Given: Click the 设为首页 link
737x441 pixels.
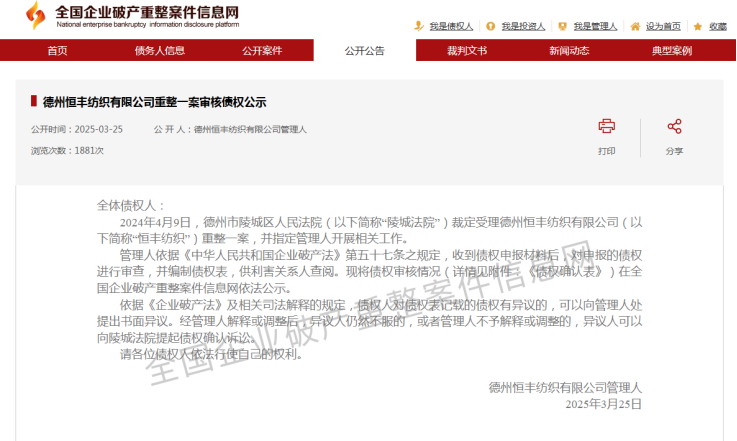Looking at the screenshot, I should [663, 27].
